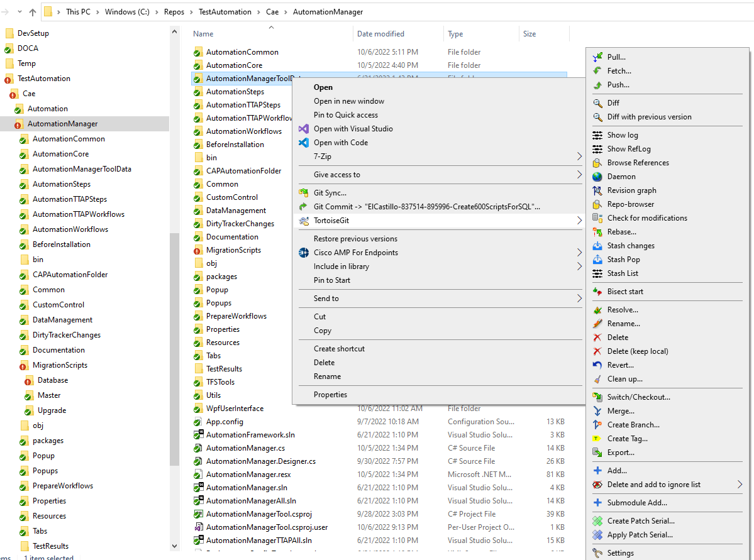Viewport: 754px width, 560px height.
Task: Click the Fetch icon
Action: coord(597,71)
